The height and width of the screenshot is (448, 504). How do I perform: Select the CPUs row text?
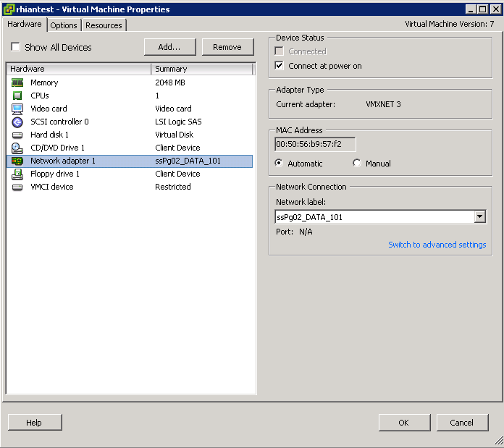click(x=40, y=96)
